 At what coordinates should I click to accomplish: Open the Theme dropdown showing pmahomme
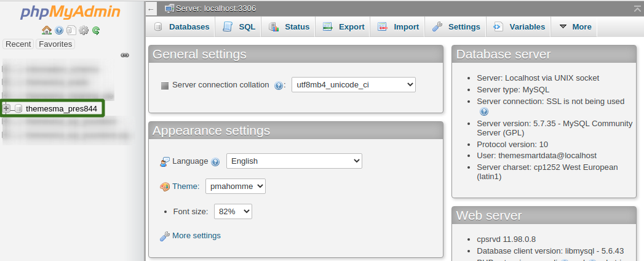click(236, 186)
